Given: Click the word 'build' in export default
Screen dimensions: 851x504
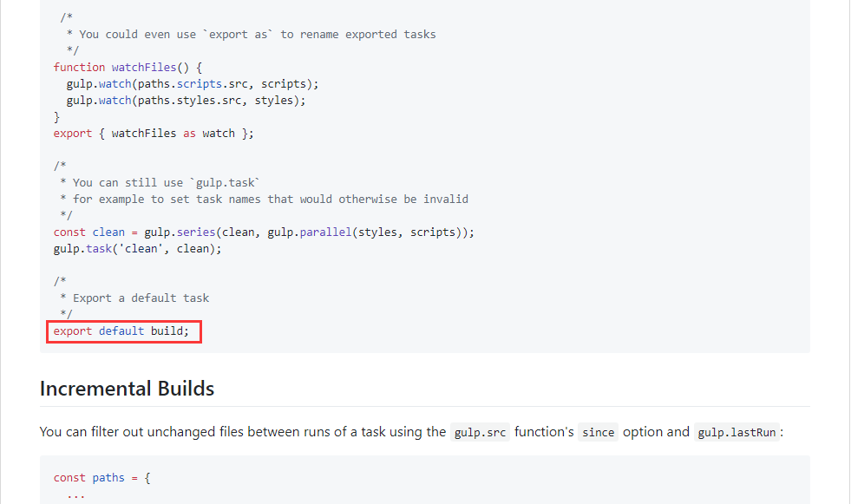Looking at the screenshot, I should (x=167, y=331).
